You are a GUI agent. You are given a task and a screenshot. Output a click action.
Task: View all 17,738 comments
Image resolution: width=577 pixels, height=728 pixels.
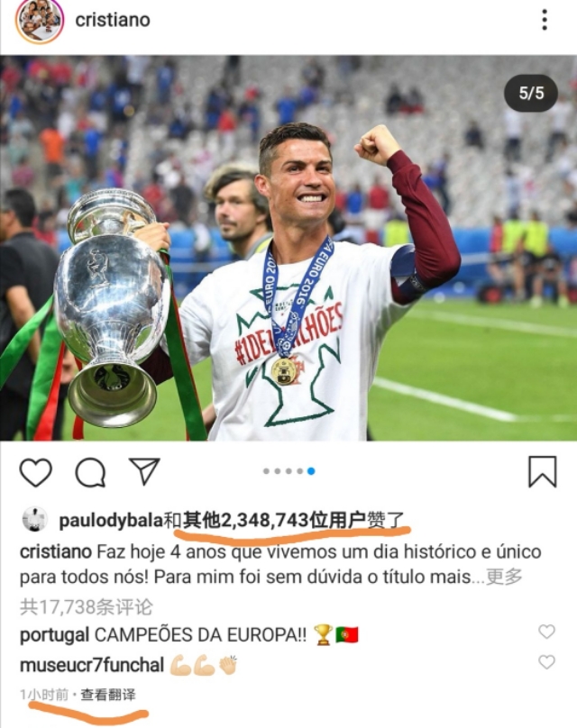(87, 607)
